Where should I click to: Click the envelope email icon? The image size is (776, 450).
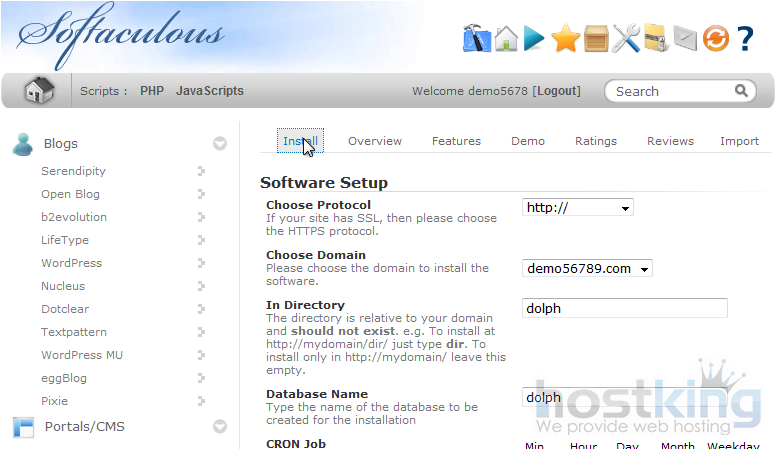(x=685, y=39)
